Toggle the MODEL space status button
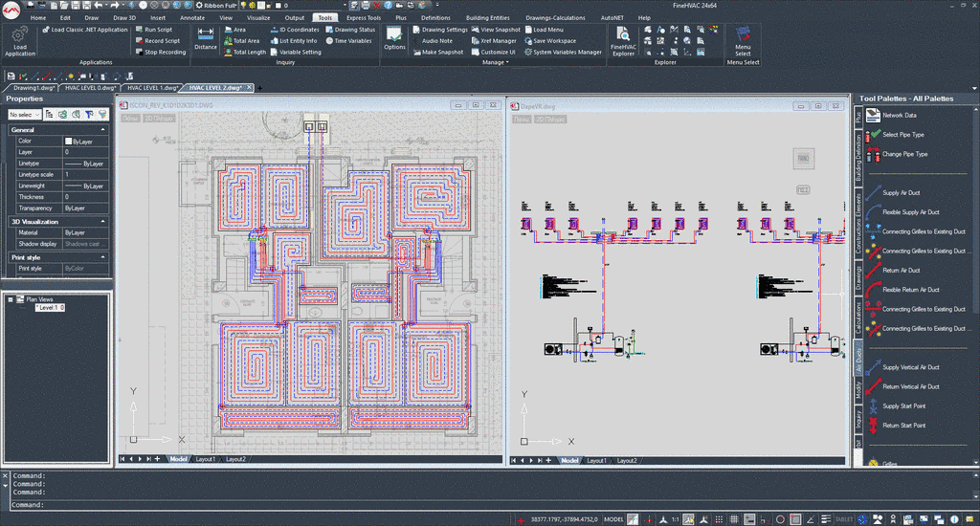980x526 pixels. coord(613,519)
